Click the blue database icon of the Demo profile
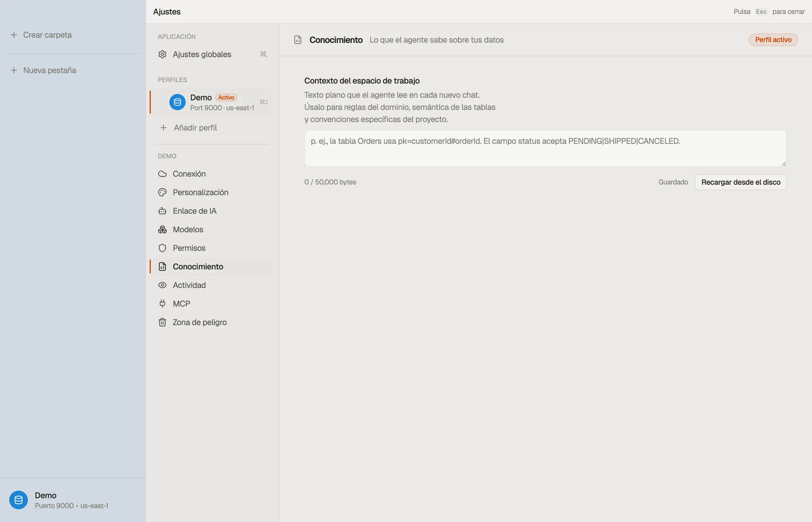 177,102
